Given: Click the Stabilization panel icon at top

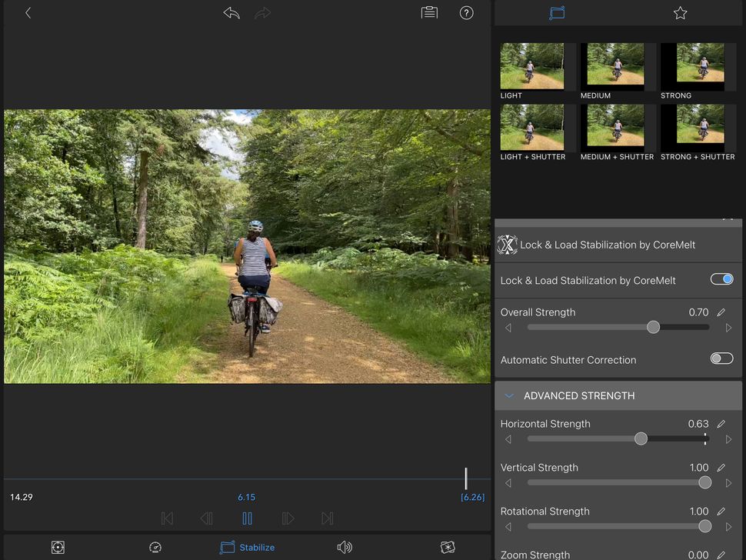Looking at the screenshot, I should pyautogui.click(x=555, y=13).
